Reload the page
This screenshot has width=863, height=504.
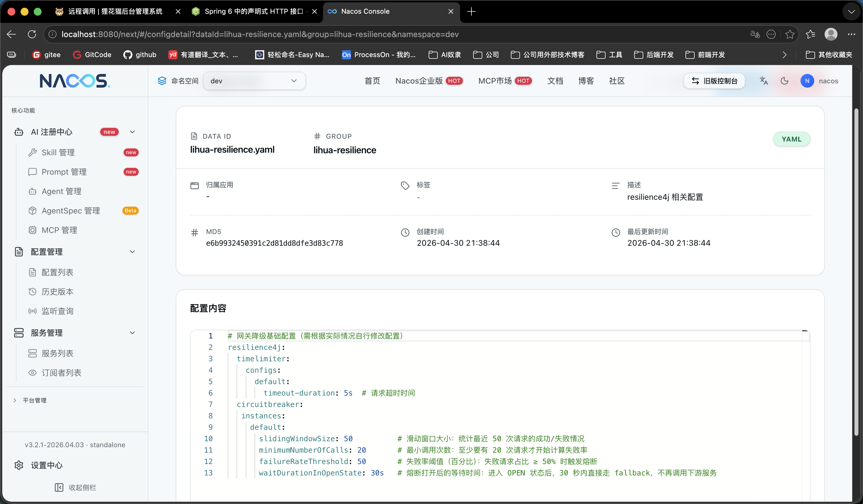[32, 34]
